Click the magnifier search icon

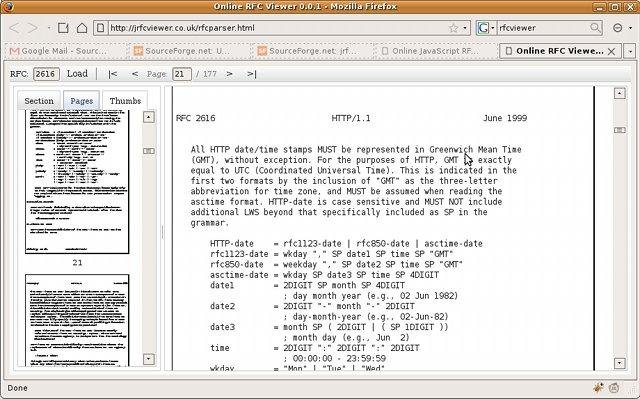coord(595,28)
